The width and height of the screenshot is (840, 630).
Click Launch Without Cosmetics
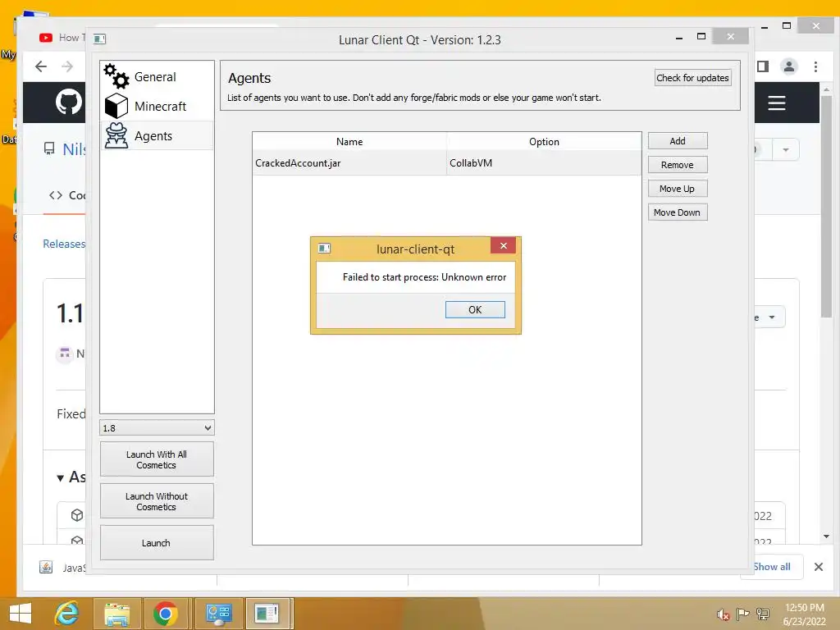[157, 501]
